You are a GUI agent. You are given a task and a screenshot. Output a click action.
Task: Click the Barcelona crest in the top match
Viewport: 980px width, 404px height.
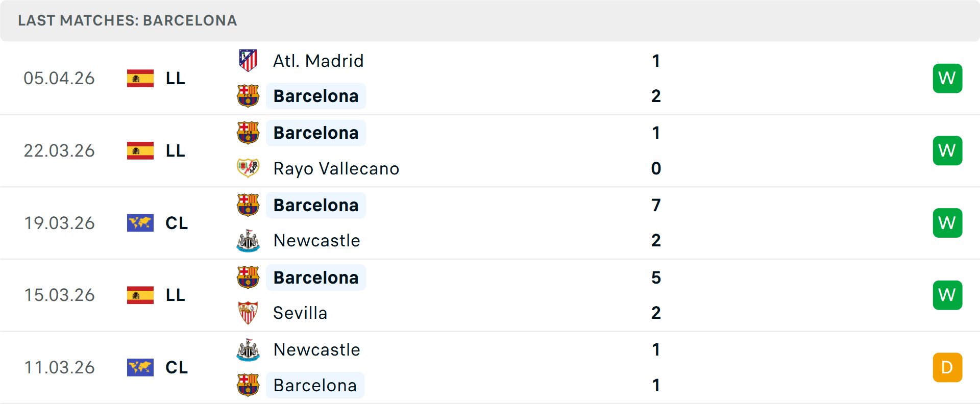tap(249, 95)
